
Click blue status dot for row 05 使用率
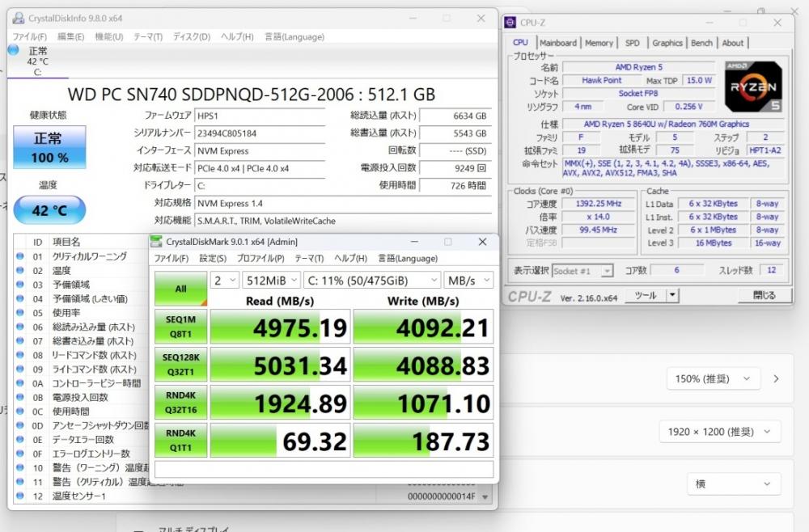[x=20, y=312]
